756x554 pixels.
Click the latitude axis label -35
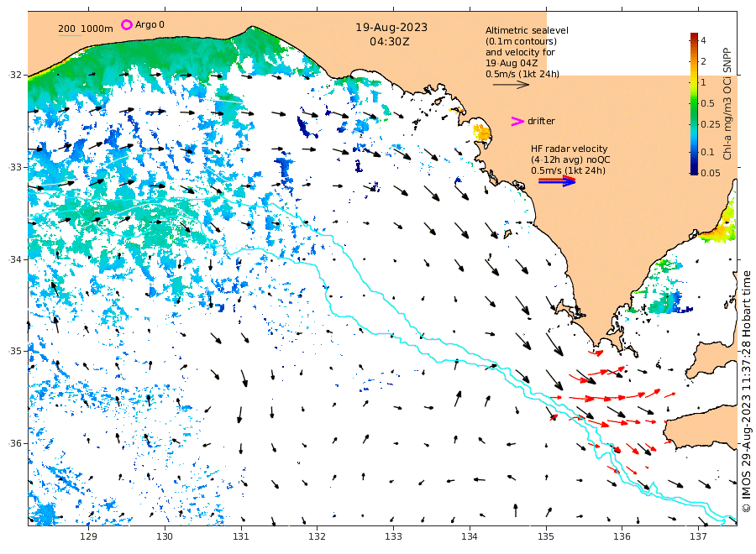(15, 352)
